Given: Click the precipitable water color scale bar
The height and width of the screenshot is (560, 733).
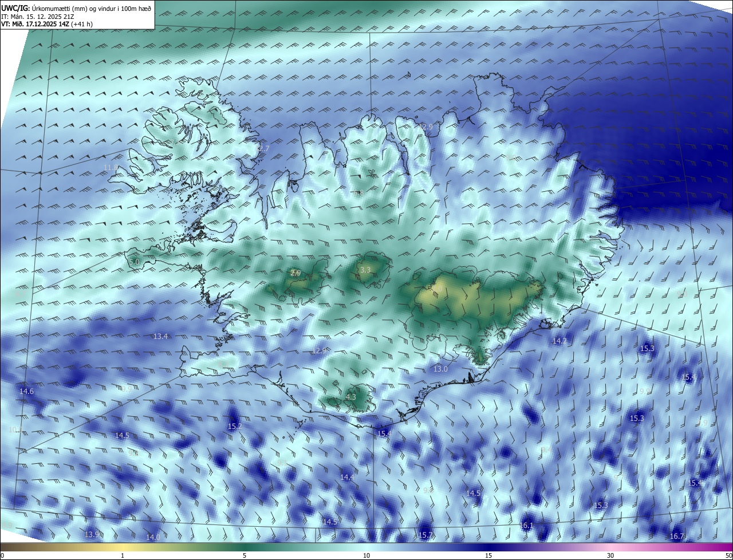Looking at the screenshot, I should [366, 547].
